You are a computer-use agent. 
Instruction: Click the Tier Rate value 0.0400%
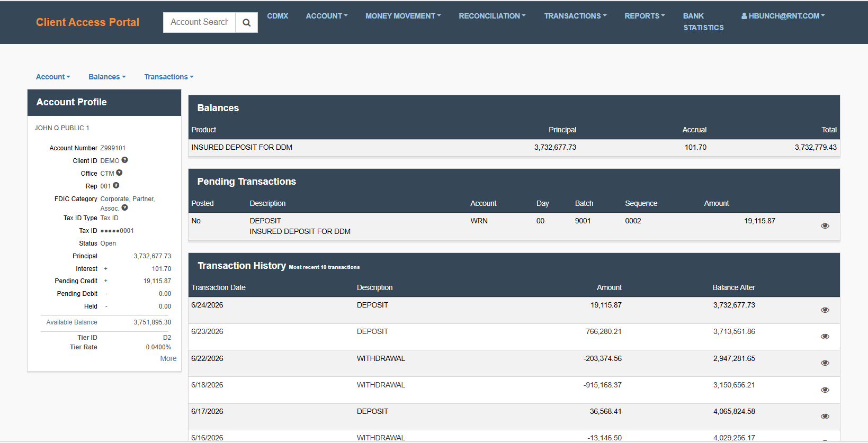(x=158, y=348)
